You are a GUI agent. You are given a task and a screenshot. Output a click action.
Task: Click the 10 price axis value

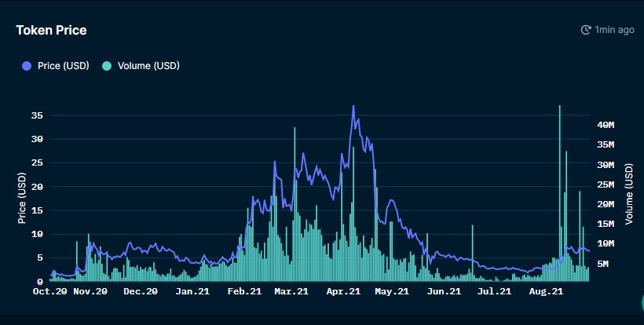37,234
